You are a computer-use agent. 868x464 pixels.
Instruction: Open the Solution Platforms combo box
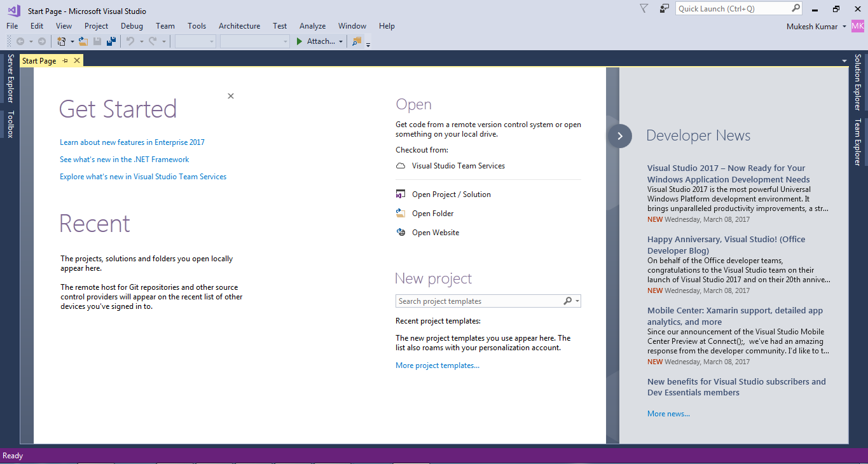[255, 41]
